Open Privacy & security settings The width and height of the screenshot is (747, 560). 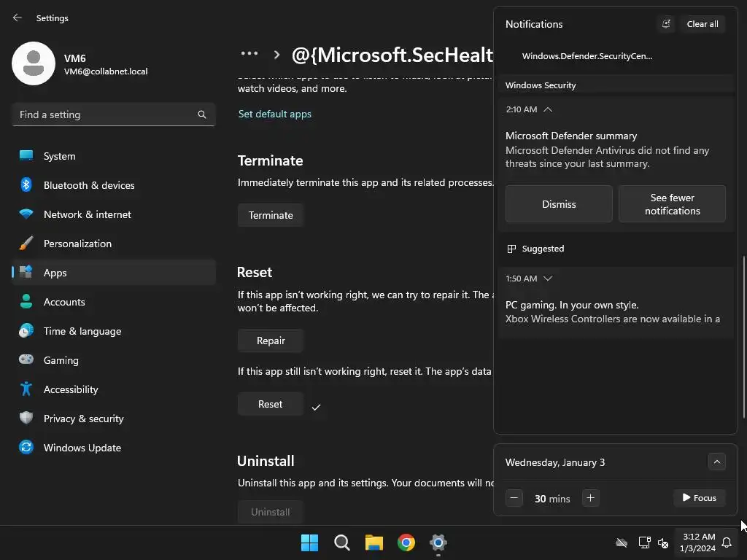click(x=113, y=418)
